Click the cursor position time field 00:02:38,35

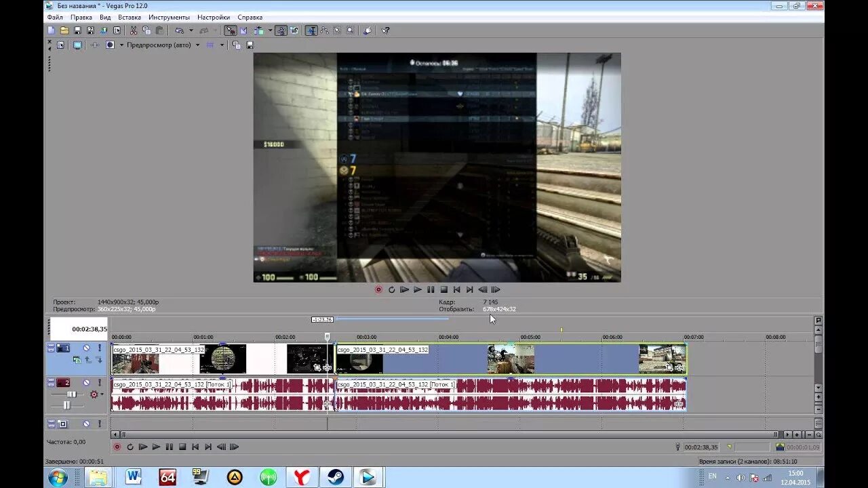(x=701, y=447)
